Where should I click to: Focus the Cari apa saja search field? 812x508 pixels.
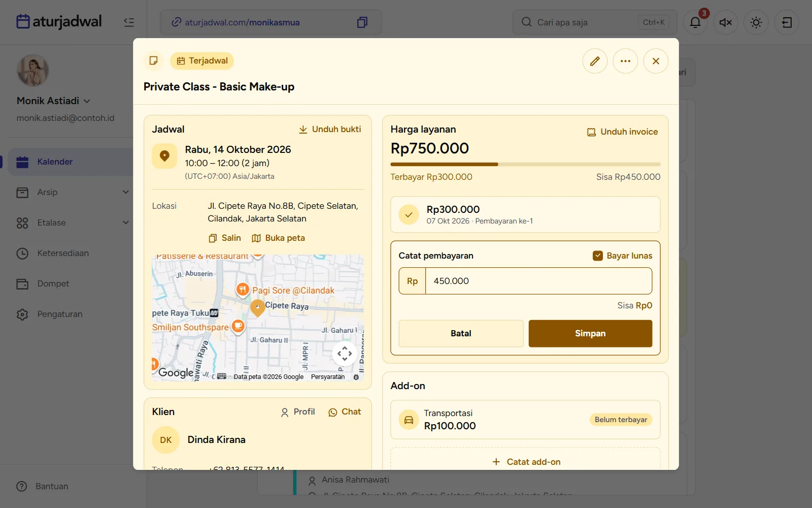click(595, 22)
